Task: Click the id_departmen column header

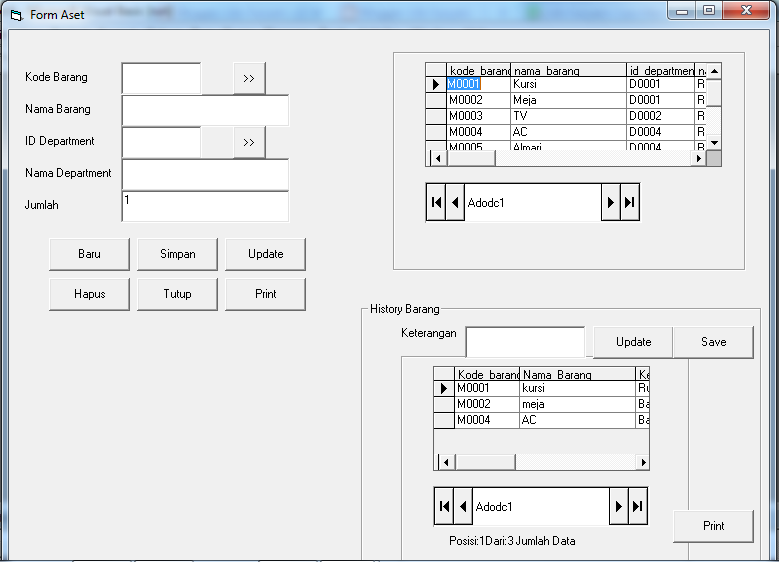Action: tap(660, 71)
